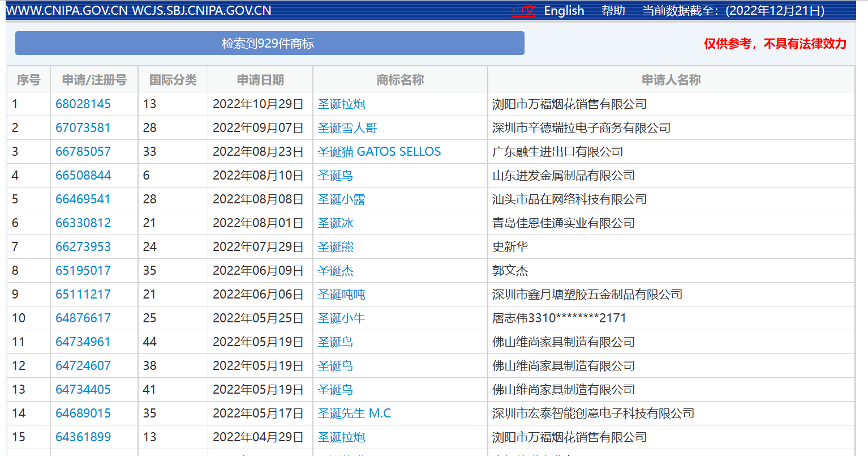
Task: Select applicant 青岛佳恩佳通实业有限公司
Action: (564, 223)
